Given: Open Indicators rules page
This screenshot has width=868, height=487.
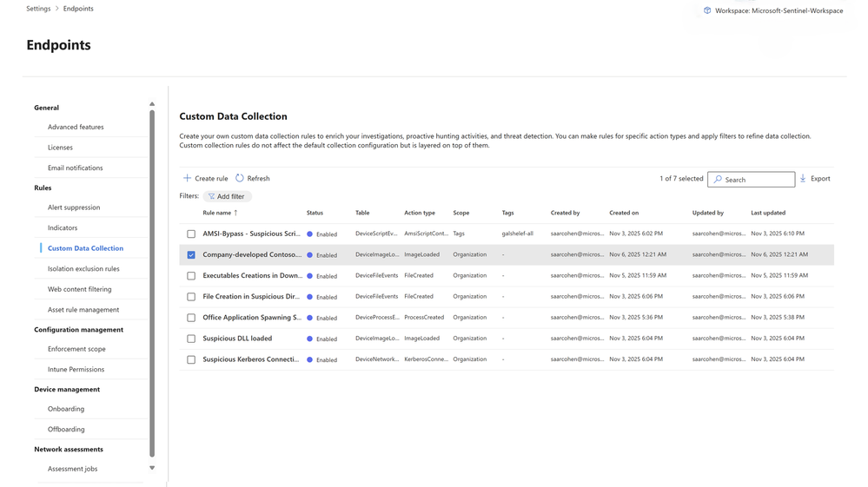Looking at the screenshot, I should tap(63, 227).
